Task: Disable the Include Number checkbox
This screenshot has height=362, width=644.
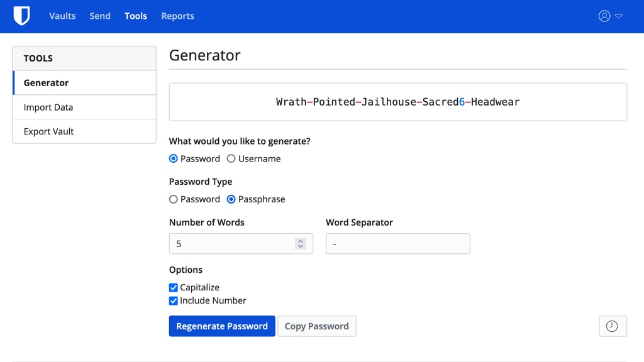Action: (x=174, y=301)
